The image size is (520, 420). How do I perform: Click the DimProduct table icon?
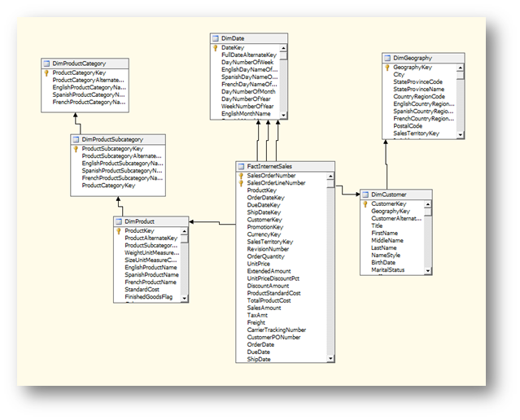point(119,221)
